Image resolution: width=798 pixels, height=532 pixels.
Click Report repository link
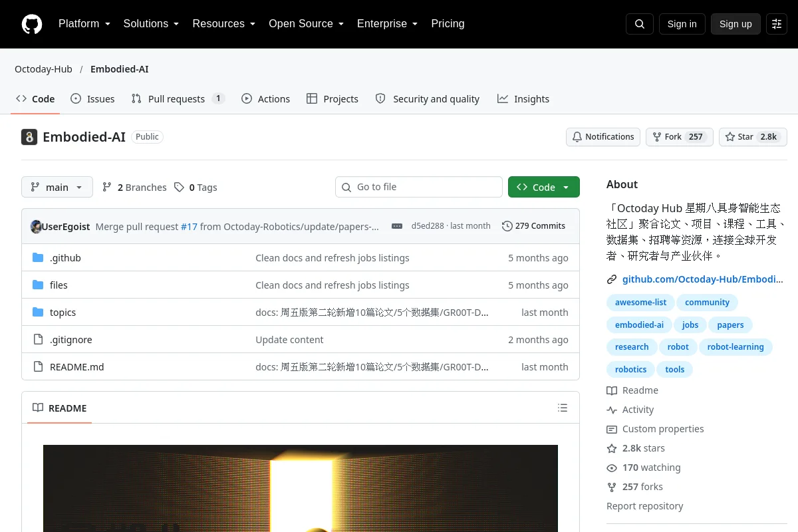point(645,506)
